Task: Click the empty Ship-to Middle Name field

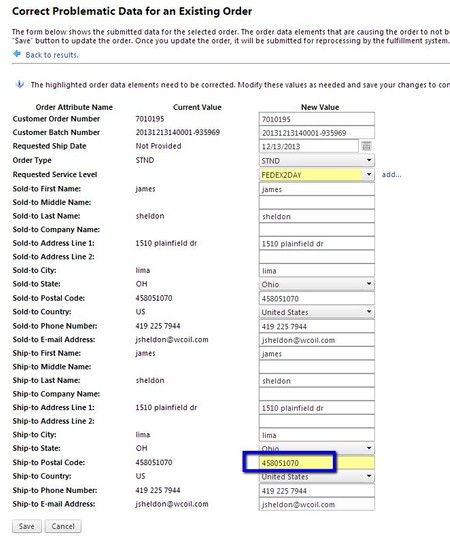Action: coord(316,367)
